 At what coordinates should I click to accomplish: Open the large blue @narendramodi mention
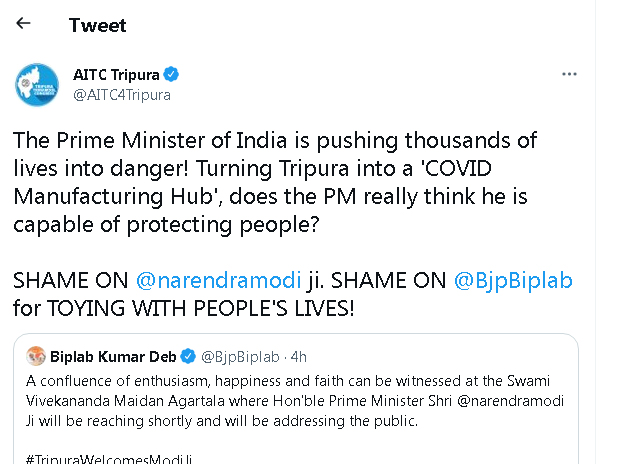click(x=209, y=281)
